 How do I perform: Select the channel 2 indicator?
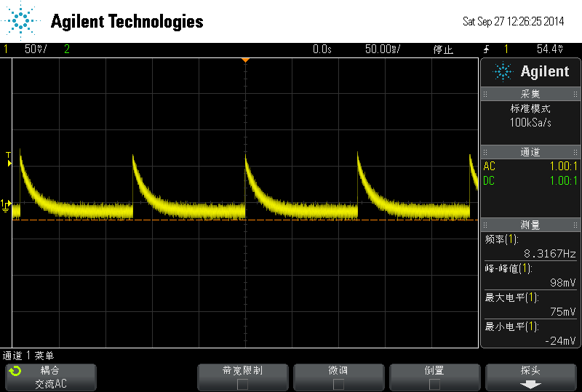point(67,49)
